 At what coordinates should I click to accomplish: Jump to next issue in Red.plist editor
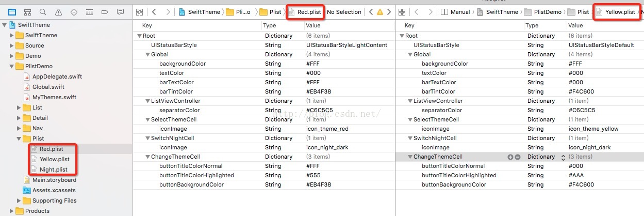click(x=389, y=12)
